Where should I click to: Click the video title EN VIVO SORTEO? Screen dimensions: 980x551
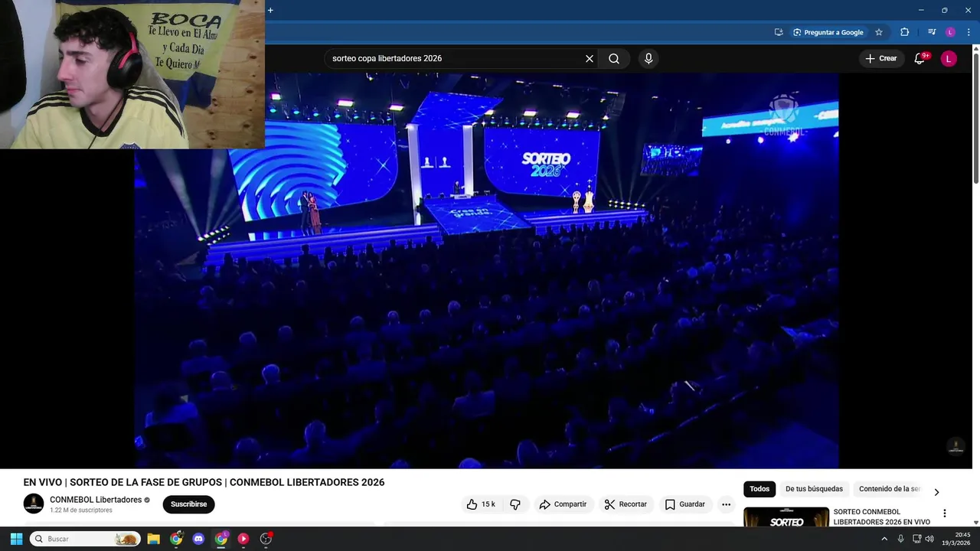204,482
